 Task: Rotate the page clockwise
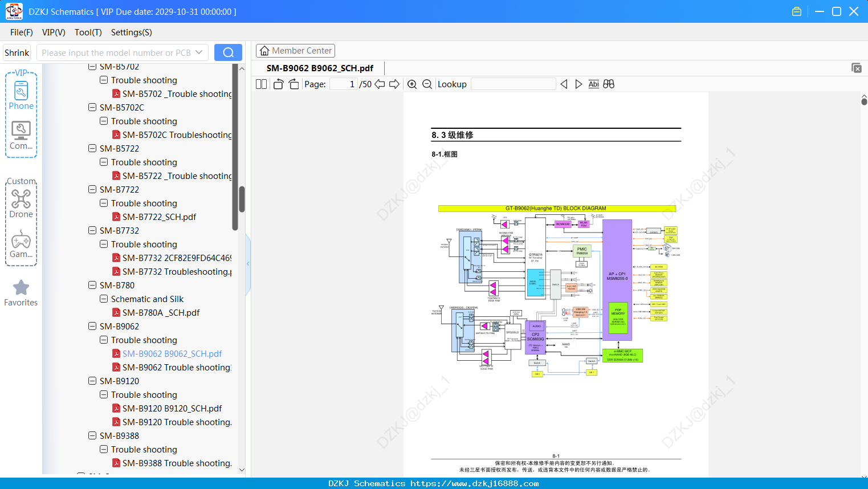pos(294,84)
